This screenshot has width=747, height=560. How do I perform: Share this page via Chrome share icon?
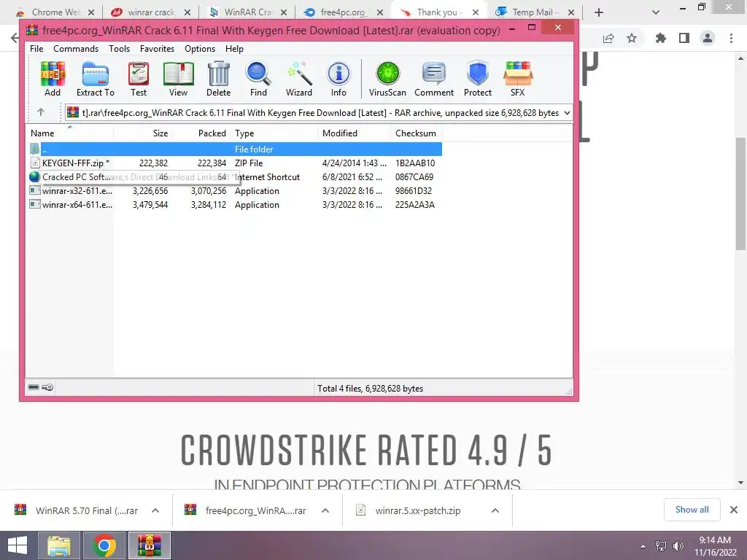(x=608, y=38)
